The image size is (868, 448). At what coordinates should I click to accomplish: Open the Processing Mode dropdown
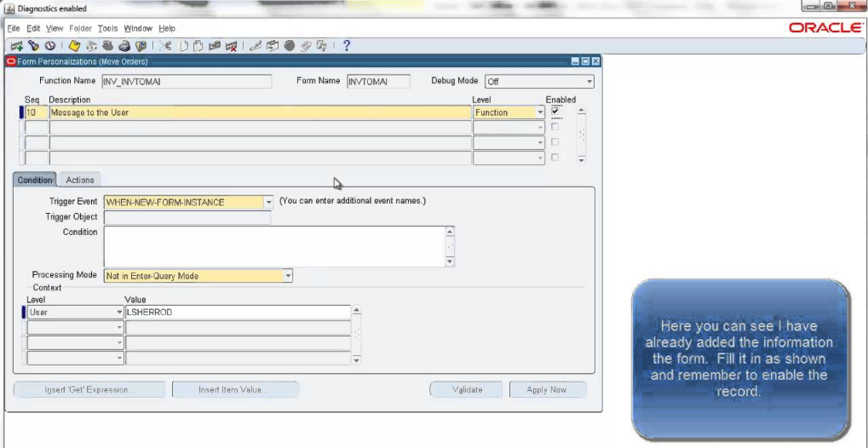pos(288,276)
